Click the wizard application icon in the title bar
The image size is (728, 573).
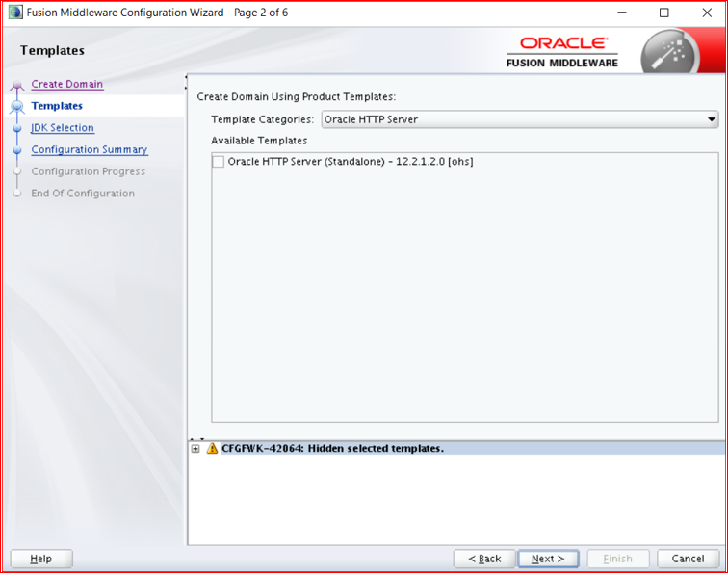click(x=15, y=13)
